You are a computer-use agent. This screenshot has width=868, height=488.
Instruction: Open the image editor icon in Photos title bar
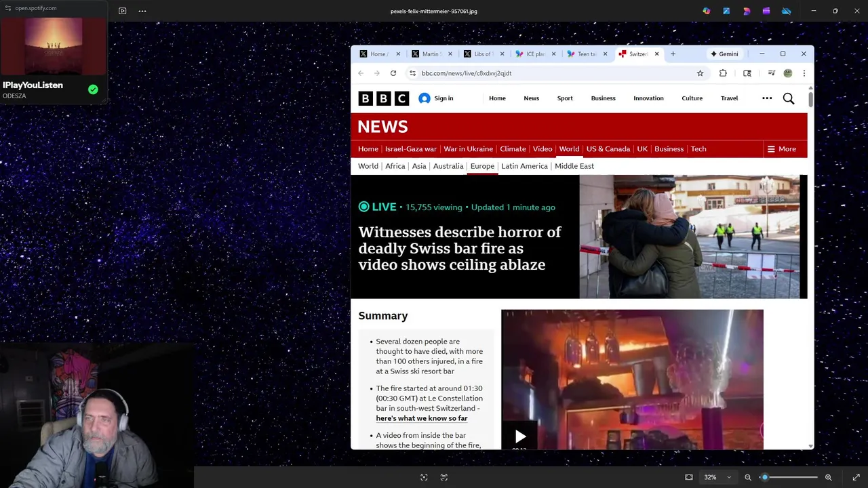[726, 11]
